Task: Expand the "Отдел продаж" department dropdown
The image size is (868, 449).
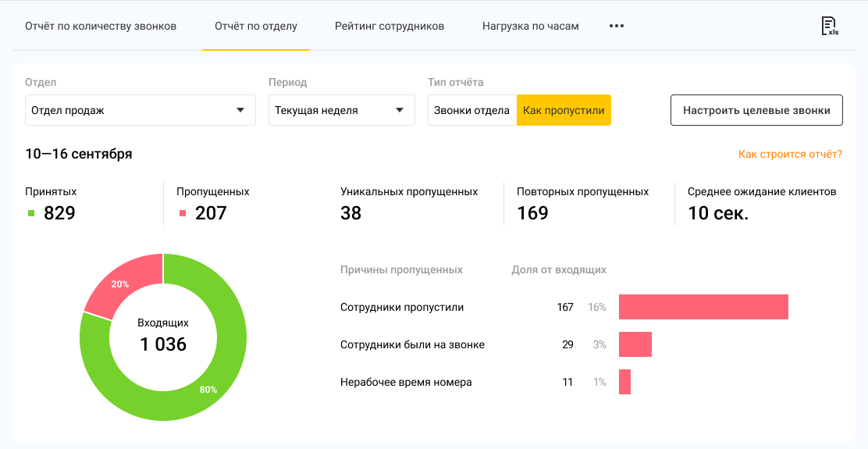Action: 141,110
